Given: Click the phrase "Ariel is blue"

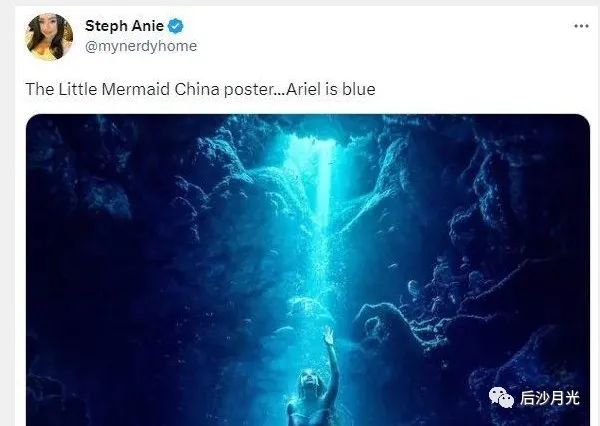Looking at the screenshot, I should pyautogui.click(x=331, y=89).
